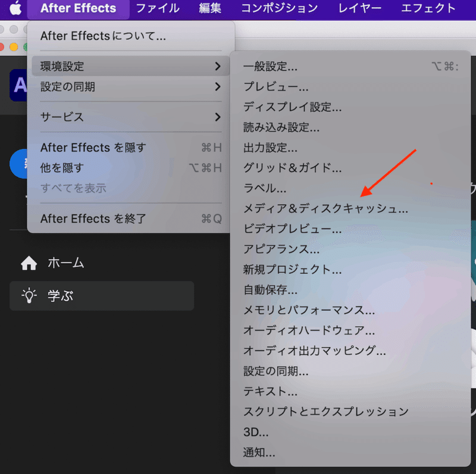Select the コンポジション menu
Image resolution: width=476 pixels, height=474 pixels.
[280, 8]
